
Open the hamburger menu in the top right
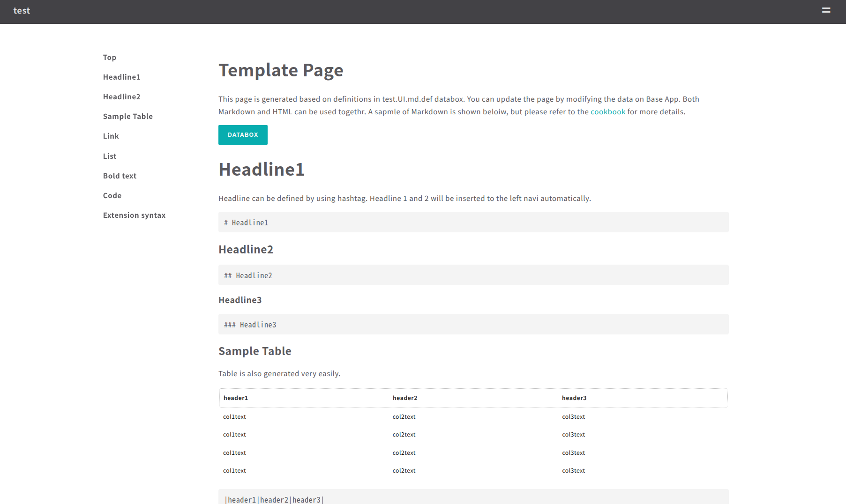click(826, 9)
